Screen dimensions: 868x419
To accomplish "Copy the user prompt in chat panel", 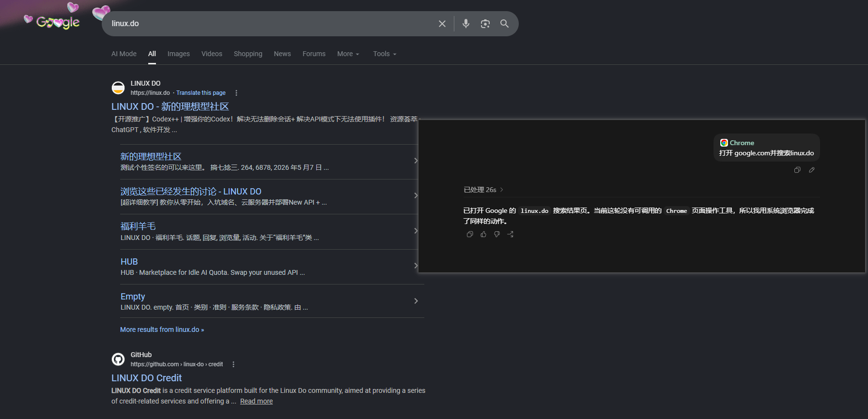I will click(797, 170).
